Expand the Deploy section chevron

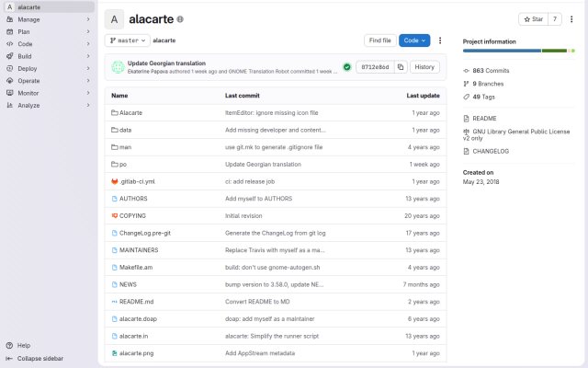pos(88,69)
